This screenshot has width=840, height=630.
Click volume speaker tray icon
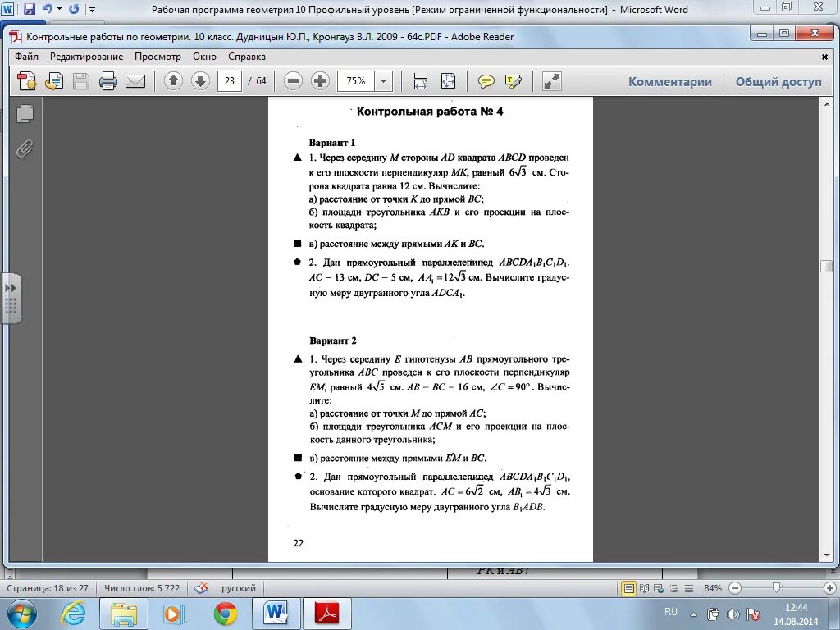(x=733, y=614)
